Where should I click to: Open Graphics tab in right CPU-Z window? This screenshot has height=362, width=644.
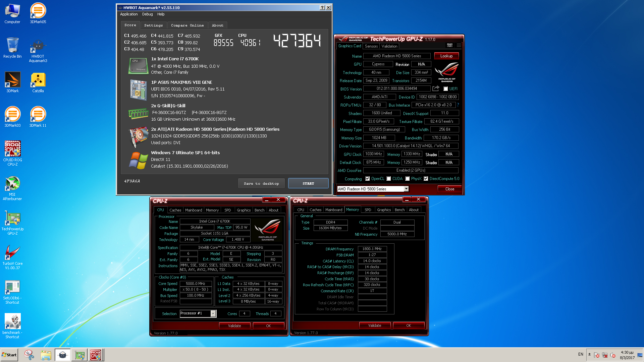coord(384,210)
